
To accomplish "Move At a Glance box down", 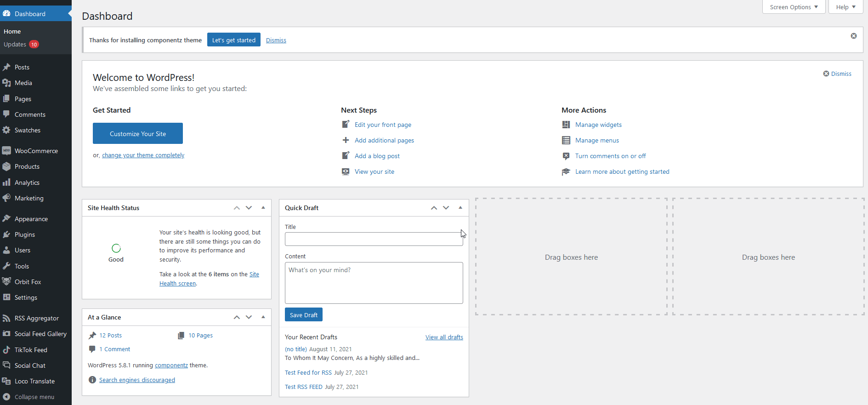I will click(x=249, y=317).
